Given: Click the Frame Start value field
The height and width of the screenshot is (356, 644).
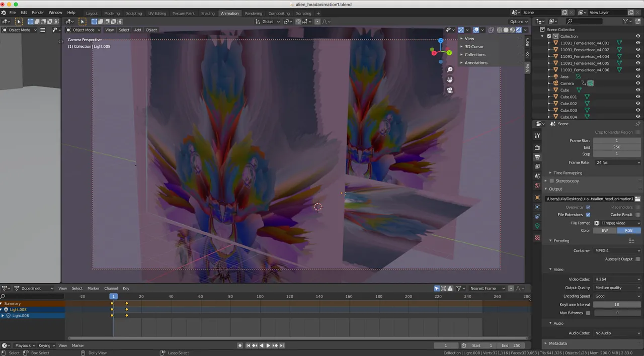Looking at the screenshot, I should click(617, 141).
